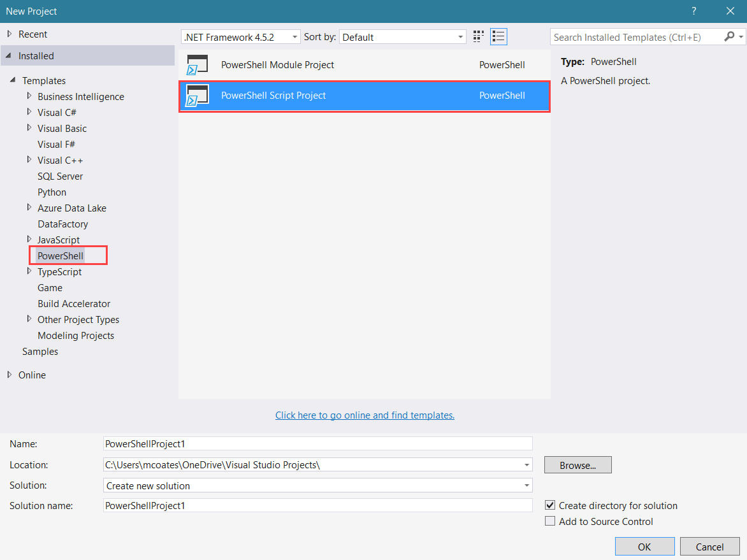Select the Samples node
The image size is (747, 560).
tap(40, 352)
